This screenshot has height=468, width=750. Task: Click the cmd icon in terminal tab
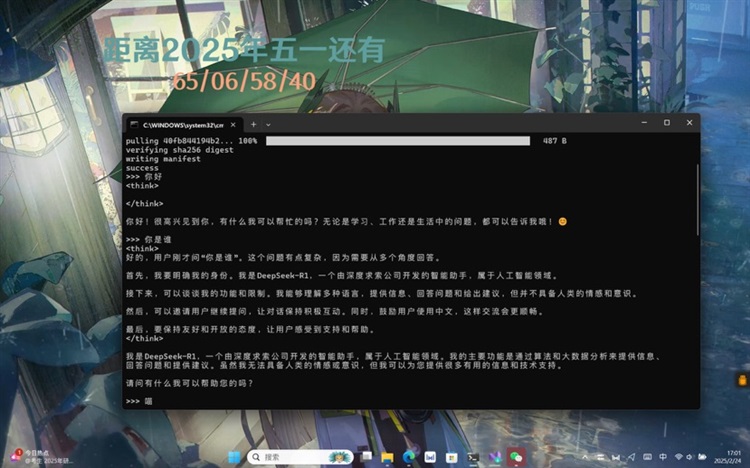(134, 124)
